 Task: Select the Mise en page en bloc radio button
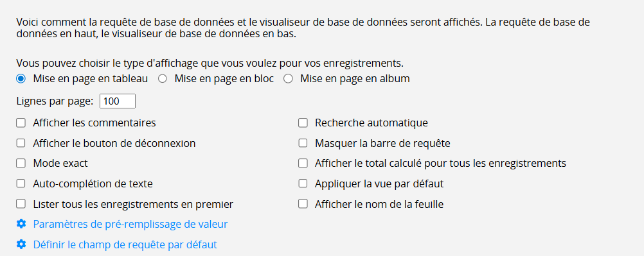pyautogui.click(x=163, y=79)
